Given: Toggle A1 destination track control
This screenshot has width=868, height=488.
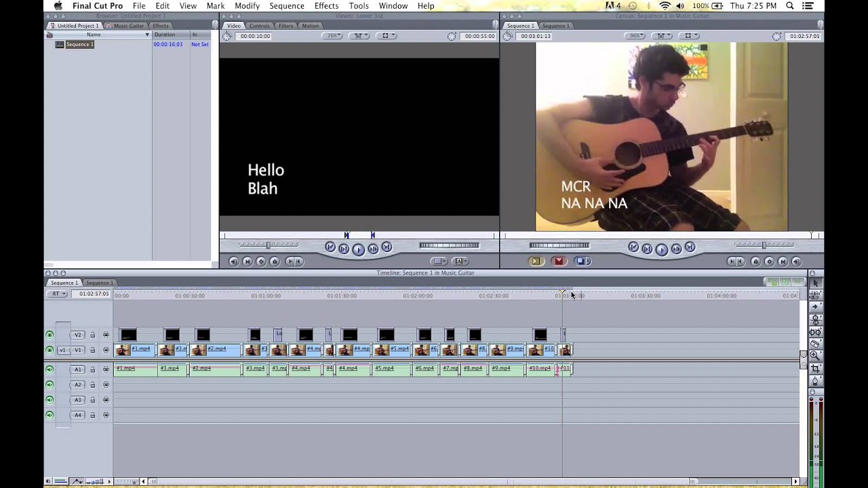Looking at the screenshot, I should 78,369.
